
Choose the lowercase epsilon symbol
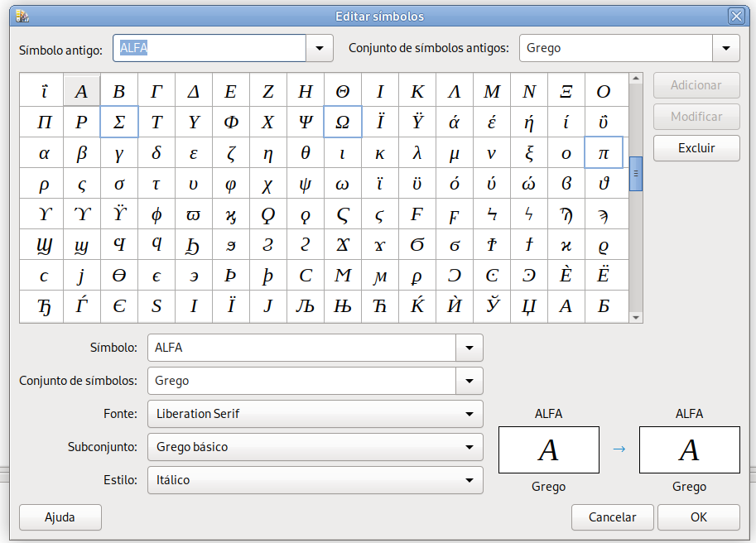194,153
